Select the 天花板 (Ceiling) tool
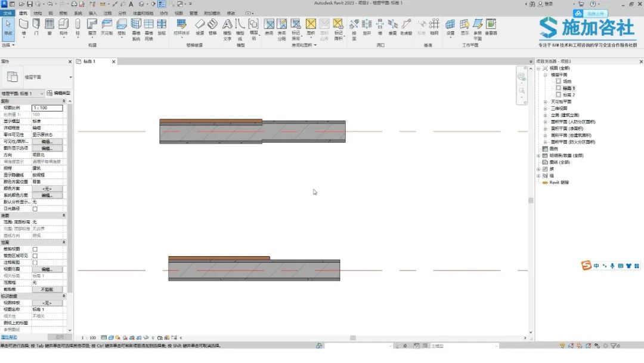644x363 pixels. tap(107, 27)
